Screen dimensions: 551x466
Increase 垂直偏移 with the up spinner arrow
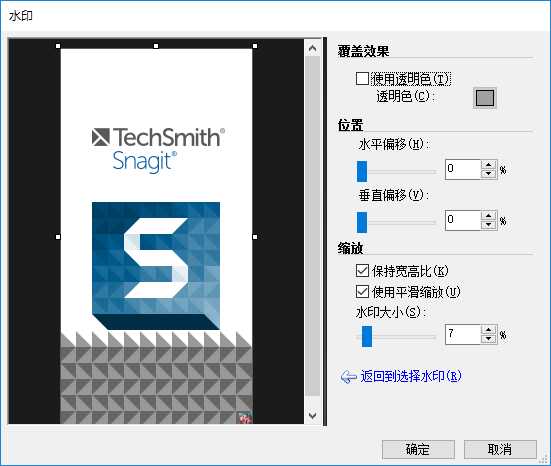488,216
